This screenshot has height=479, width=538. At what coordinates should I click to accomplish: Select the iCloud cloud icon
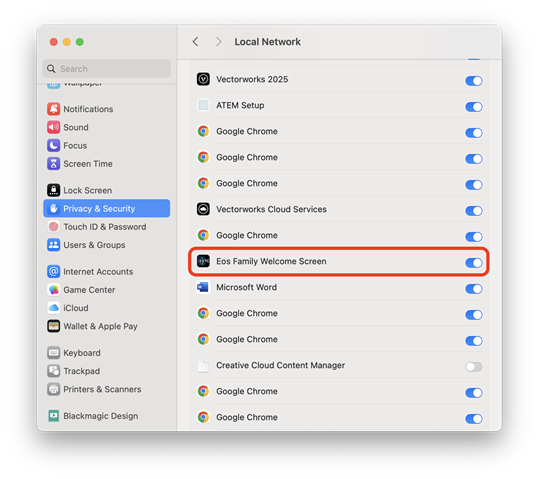click(x=54, y=308)
